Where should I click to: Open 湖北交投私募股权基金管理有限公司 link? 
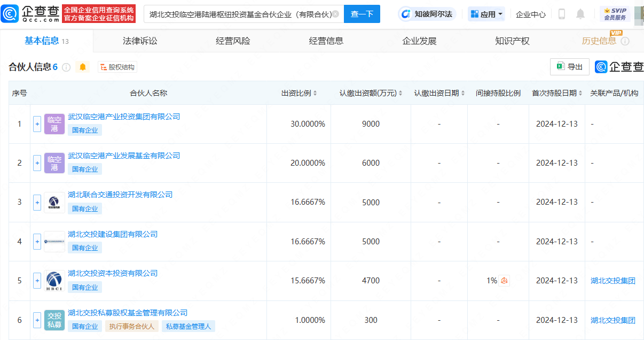(128, 313)
